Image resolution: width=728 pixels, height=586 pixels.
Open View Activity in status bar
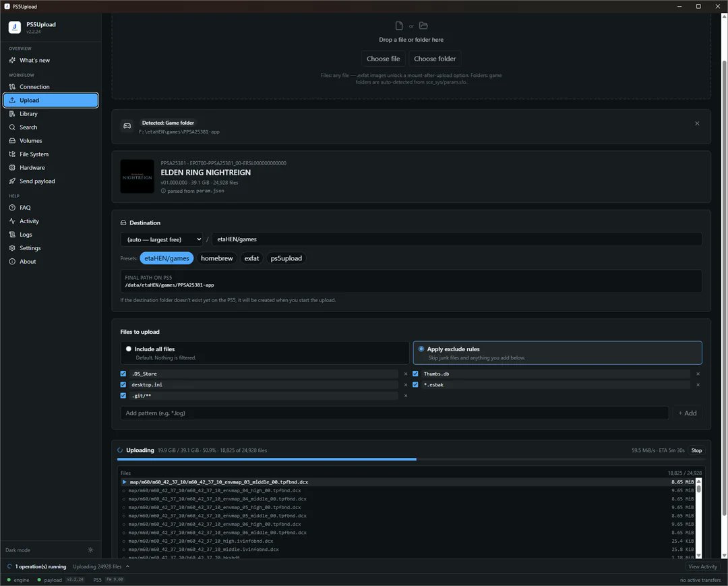point(702,566)
